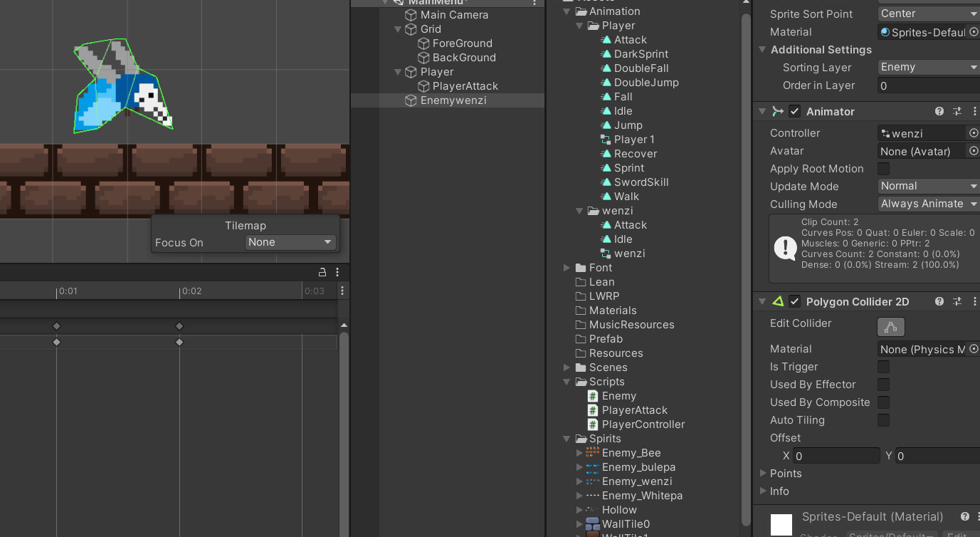Viewport: 980px width, 537px height.
Task: Collapse Additional Settings section
Action: pos(763,50)
